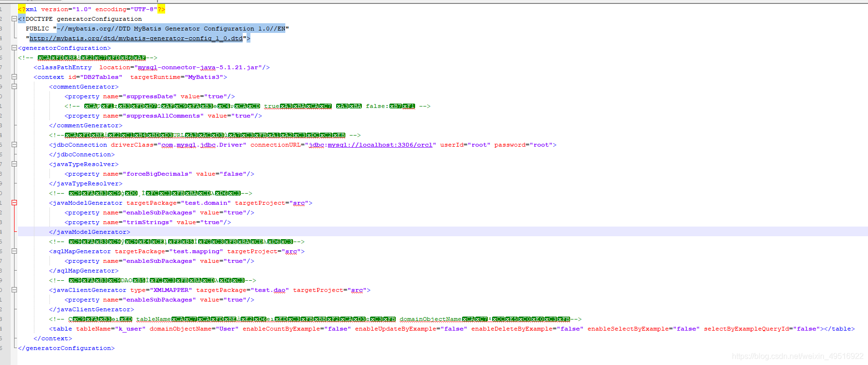The height and width of the screenshot is (365, 868).
Task: Click the xml version="1.0" declaration text
Action: (59, 9)
